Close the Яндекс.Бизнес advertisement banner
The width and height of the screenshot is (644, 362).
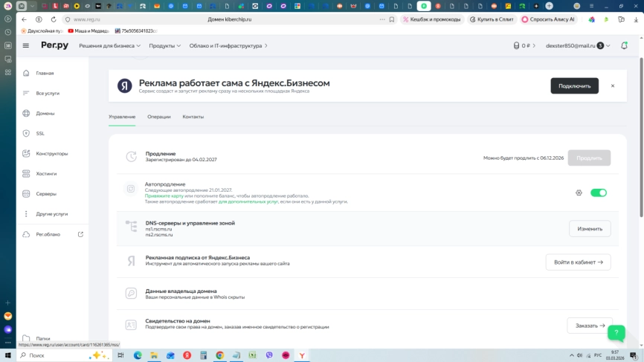click(613, 85)
